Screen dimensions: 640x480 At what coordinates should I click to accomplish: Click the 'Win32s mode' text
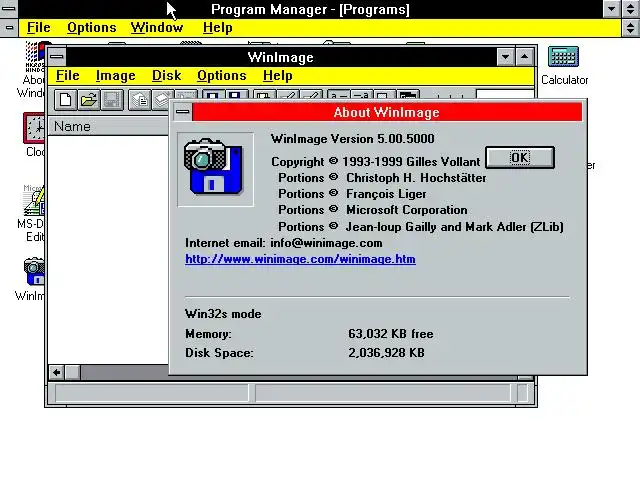[x=223, y=314]
